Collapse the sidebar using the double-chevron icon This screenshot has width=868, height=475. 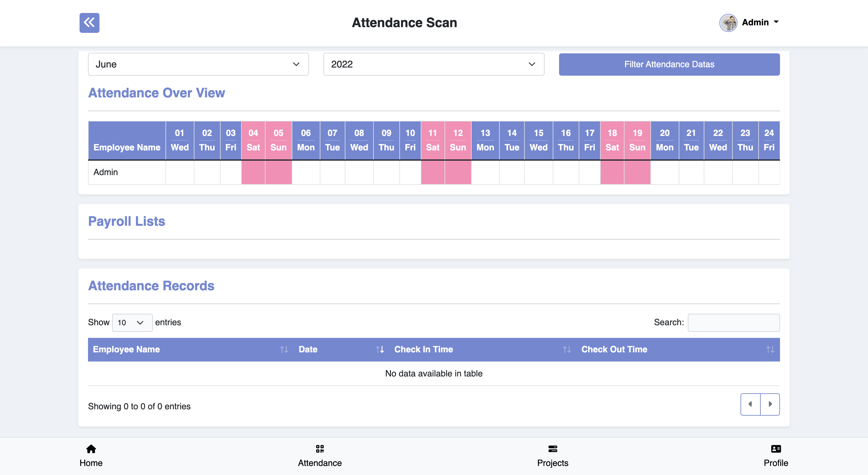[x=89, y=23]
